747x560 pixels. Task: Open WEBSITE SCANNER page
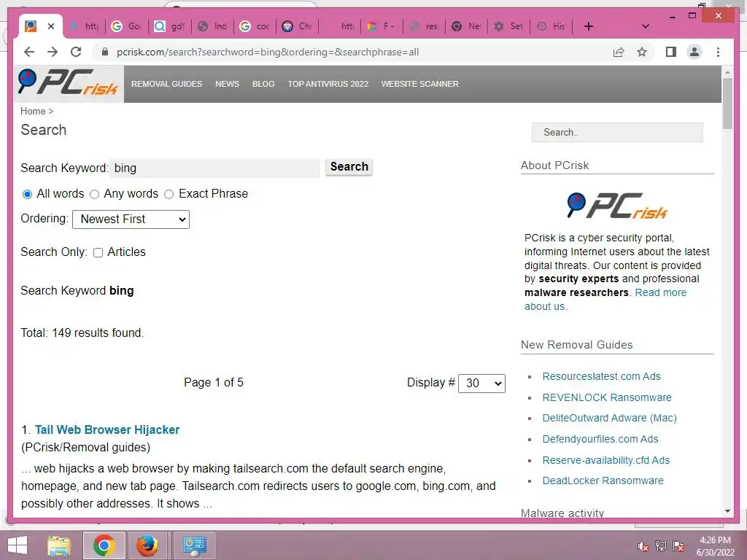click(419, 84)
